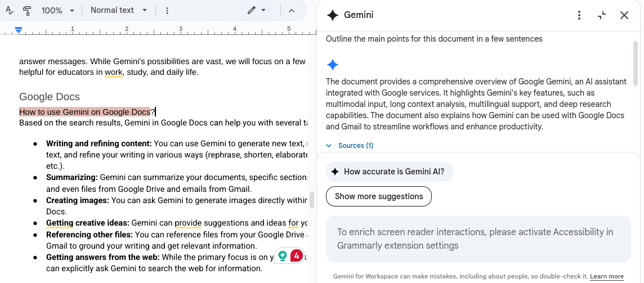Click the Gemini prompt input field

478,239
